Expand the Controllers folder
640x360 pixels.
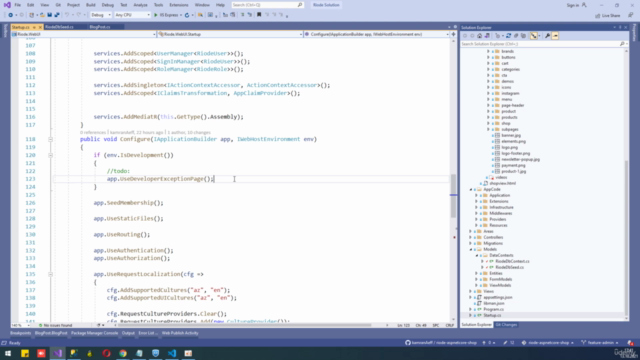point(471,237)
